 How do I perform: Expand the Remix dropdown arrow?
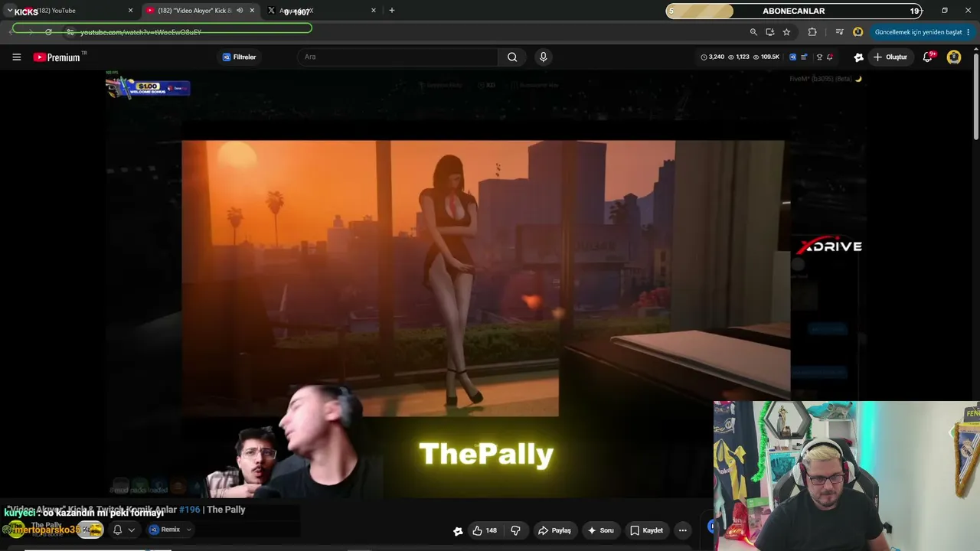pos(188,530)
